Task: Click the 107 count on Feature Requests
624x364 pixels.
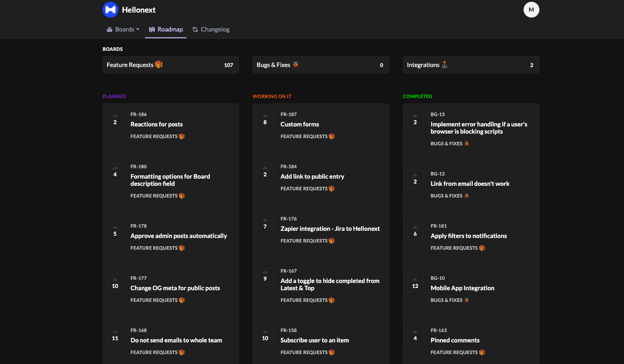Action: [x=229, y=65]
